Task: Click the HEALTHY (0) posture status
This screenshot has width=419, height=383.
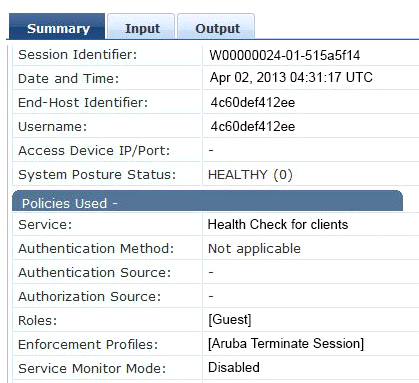Action: pyautogui.click(x=250, y=175)
